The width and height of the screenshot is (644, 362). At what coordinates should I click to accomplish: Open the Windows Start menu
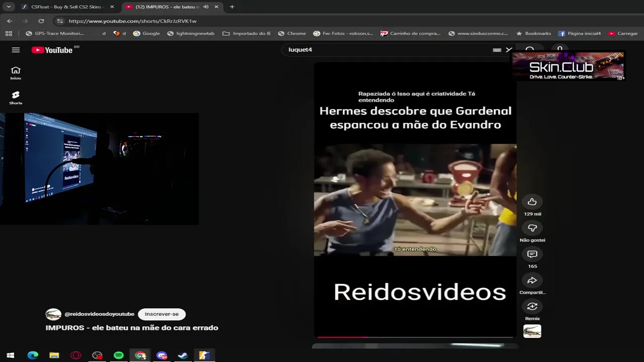pos(10,355)
